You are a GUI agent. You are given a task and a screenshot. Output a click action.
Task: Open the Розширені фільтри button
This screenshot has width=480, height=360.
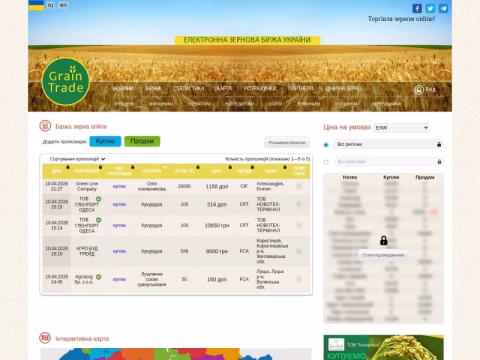coord(287,143)
